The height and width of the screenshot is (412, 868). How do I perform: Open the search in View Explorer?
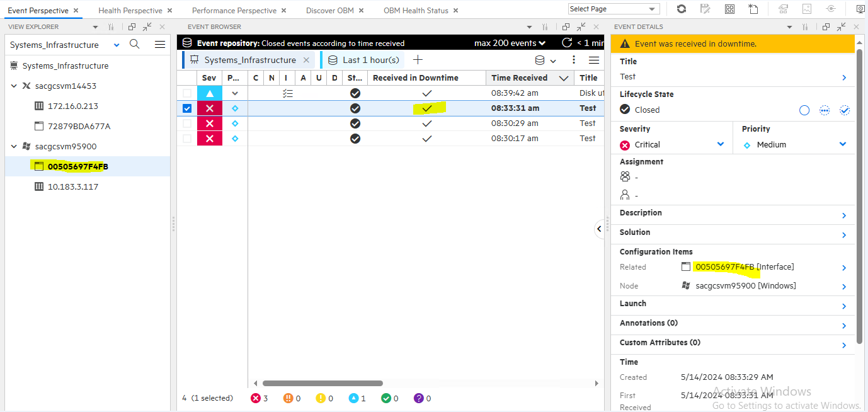pyautogui.click(x=134, y=45)
